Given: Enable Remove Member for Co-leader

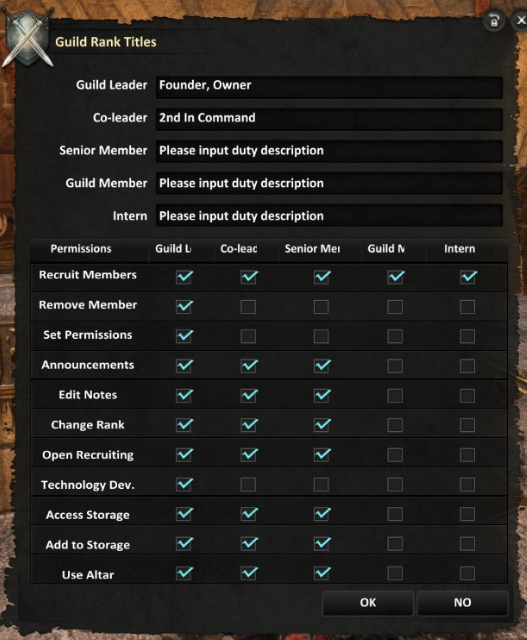Looking at the screenshot, I should (x=248, y=307).
